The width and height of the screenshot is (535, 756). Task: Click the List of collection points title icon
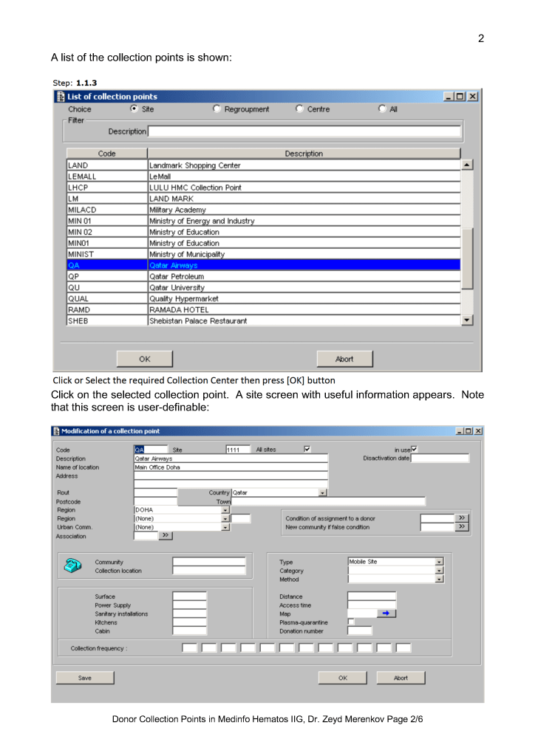tap(60, 97)
